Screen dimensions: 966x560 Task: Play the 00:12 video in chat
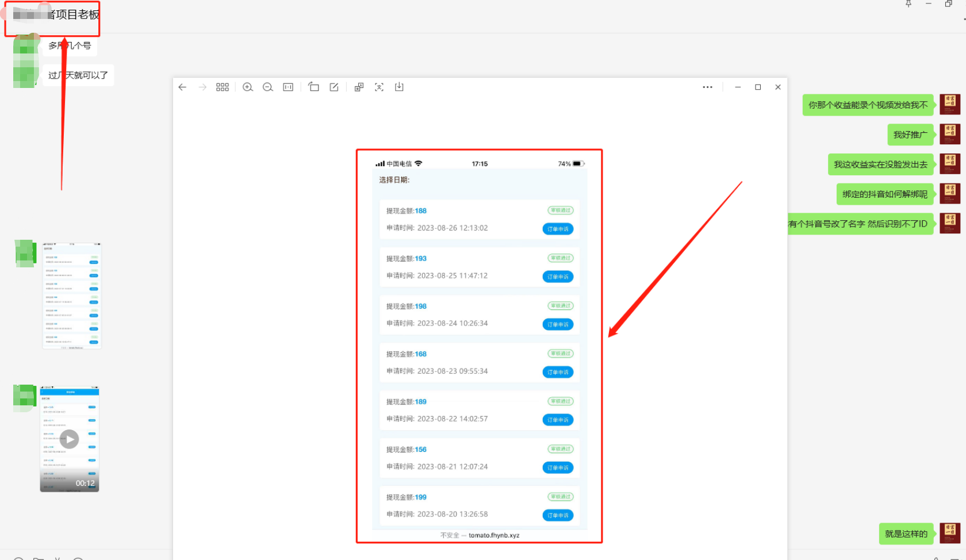(x=70, y=439)
